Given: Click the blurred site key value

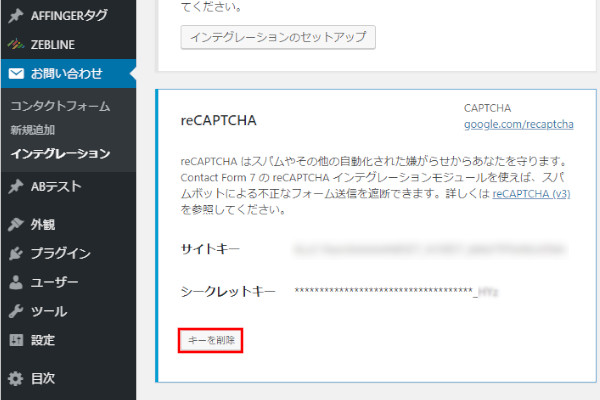Looking at the screenshot, I should [429, 250].
